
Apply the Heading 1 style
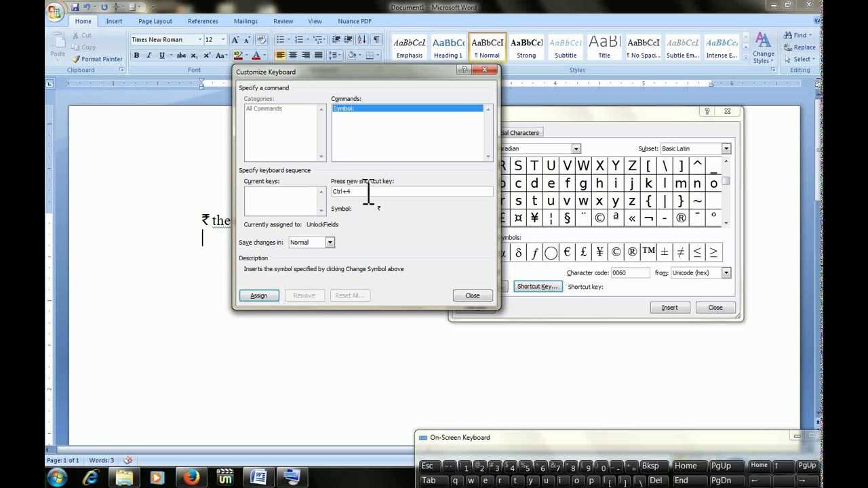[448, 47]
